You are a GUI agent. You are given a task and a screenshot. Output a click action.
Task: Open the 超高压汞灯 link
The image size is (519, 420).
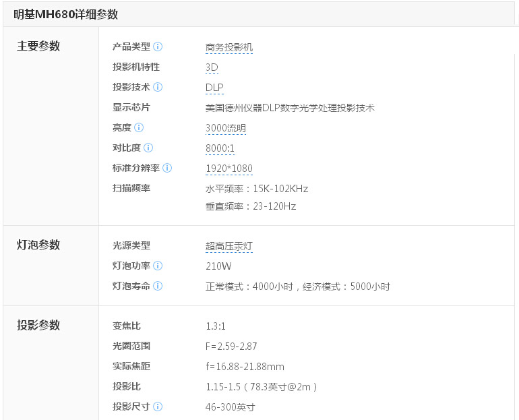click(229, 246)
